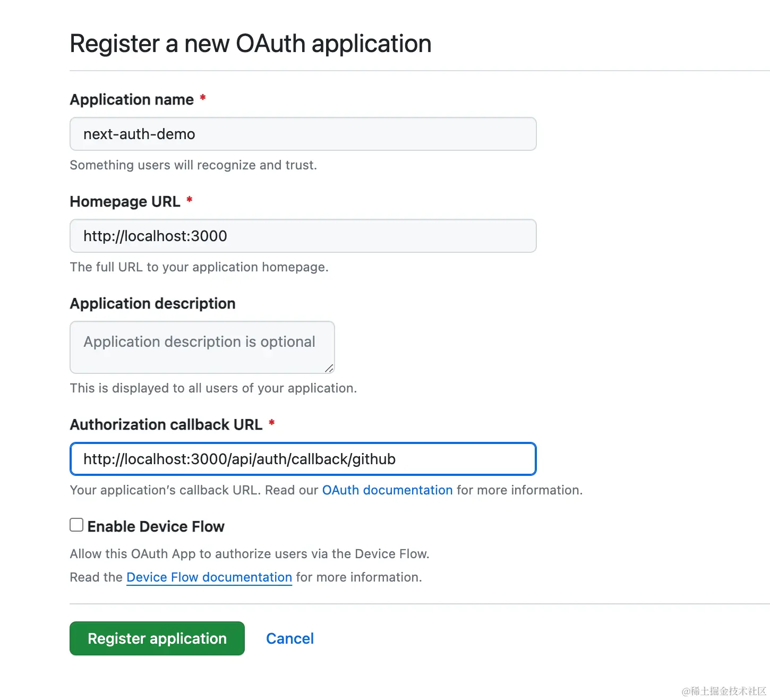Click the "Enable Device Flow" label text

coord(156,526)
